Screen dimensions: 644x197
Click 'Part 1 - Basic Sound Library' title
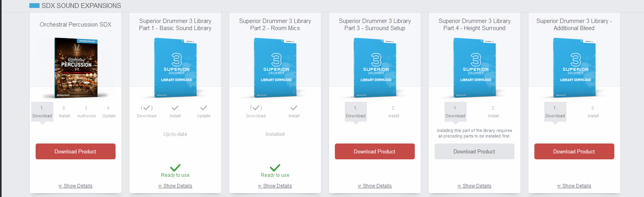tap(175, 28)
